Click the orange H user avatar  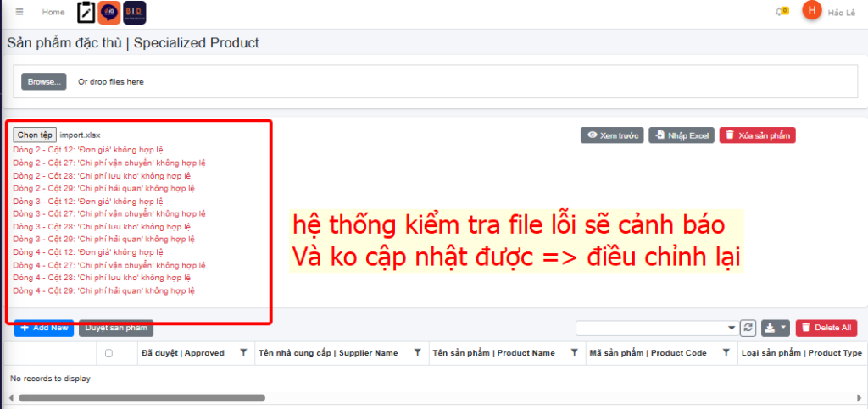pos(812,11)
